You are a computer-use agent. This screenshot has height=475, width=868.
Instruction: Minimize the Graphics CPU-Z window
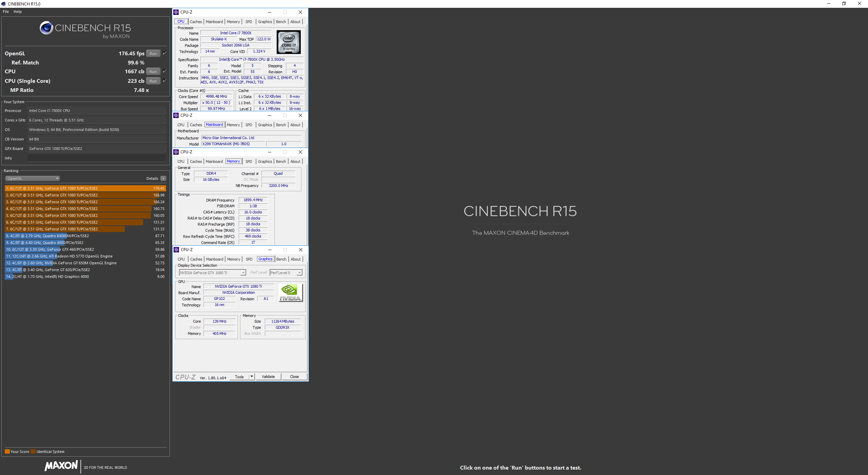point(270,250)
